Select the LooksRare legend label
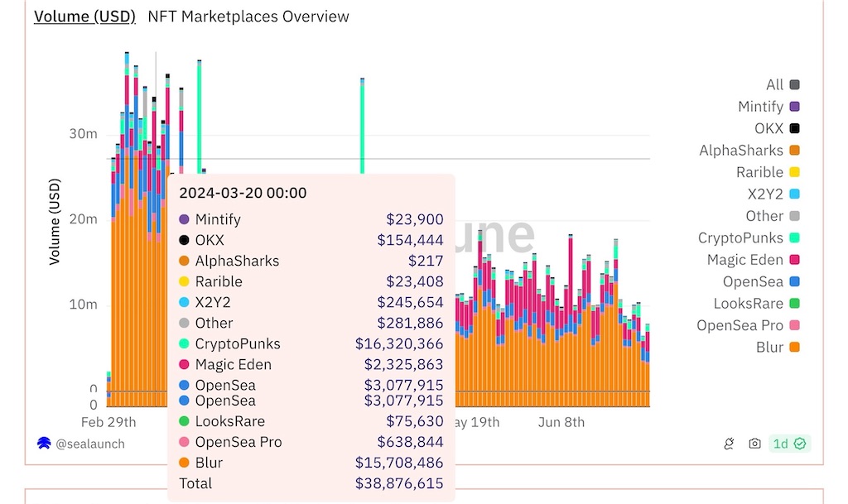 pyautogui.click(x=748, y=304)
